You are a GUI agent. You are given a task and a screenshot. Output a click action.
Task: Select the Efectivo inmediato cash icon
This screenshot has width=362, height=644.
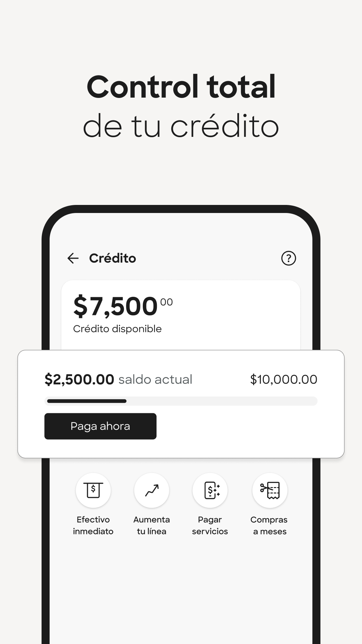coord(93,490)
